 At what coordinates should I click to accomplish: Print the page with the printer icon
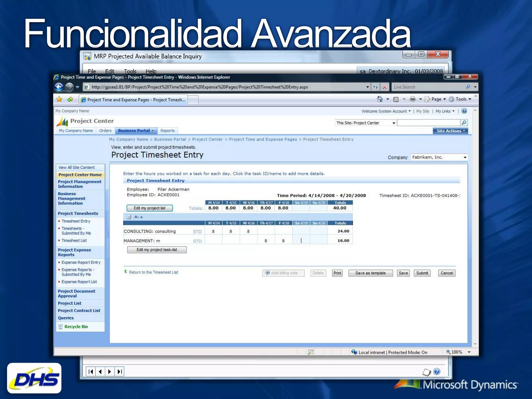click(x=413, y=99)
